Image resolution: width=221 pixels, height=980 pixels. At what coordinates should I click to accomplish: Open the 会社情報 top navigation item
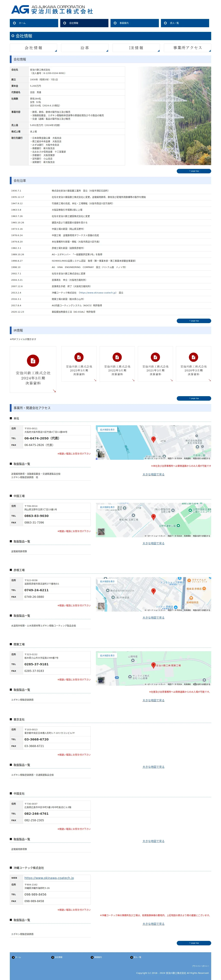pos(84,23)
